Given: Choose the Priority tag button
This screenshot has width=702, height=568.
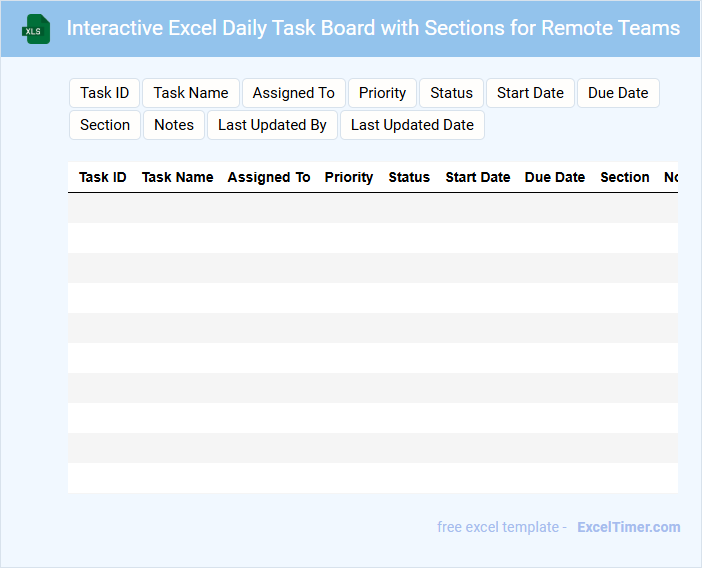Looking at the screenshot, I should (x=382, y=93).
